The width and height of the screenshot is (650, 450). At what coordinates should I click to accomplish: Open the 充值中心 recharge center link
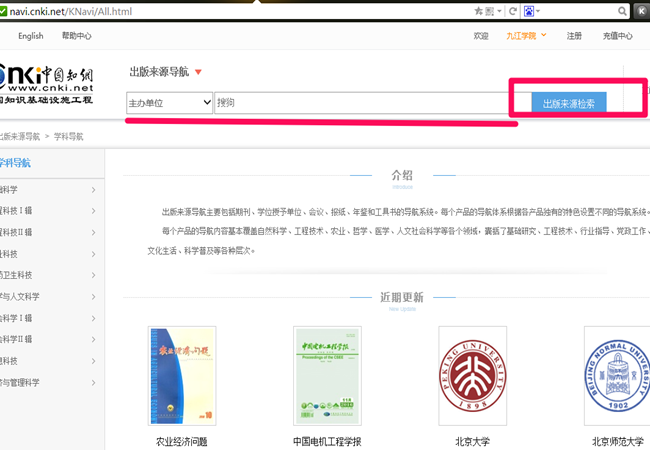(618, 36)
